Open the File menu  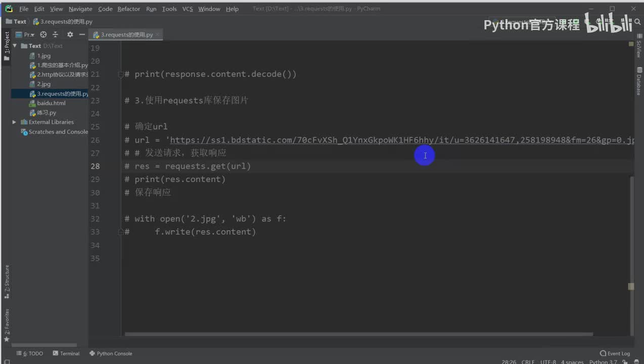pyautogui.click(x=24, y=9)
